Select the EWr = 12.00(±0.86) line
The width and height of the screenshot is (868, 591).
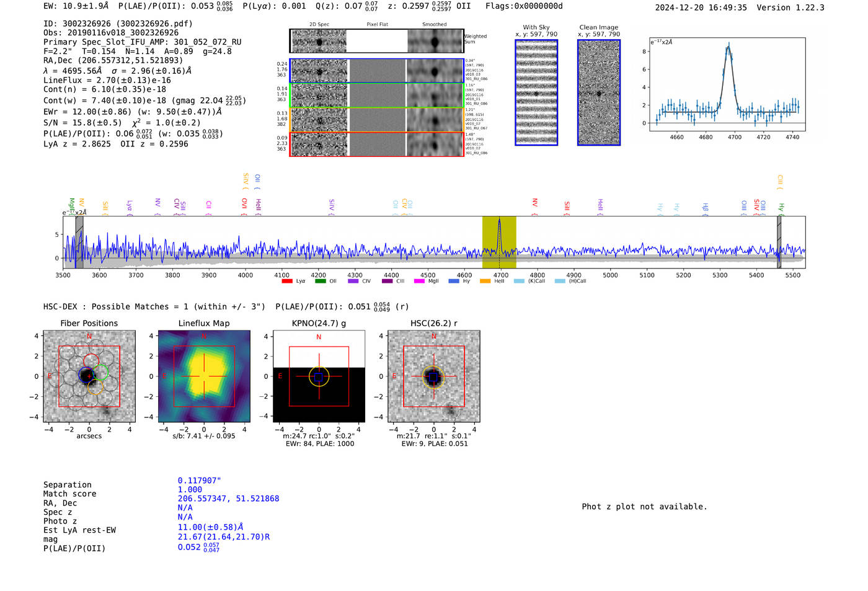tap(133, 112)
